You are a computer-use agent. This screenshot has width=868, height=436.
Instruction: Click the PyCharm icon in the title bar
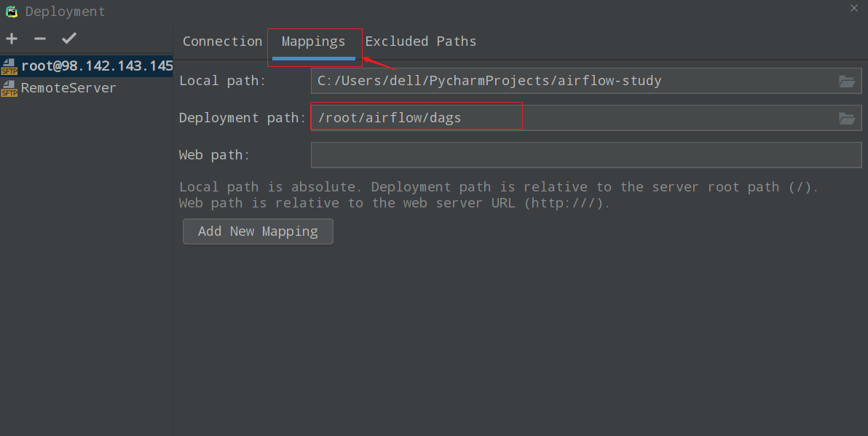click(12, 11)
